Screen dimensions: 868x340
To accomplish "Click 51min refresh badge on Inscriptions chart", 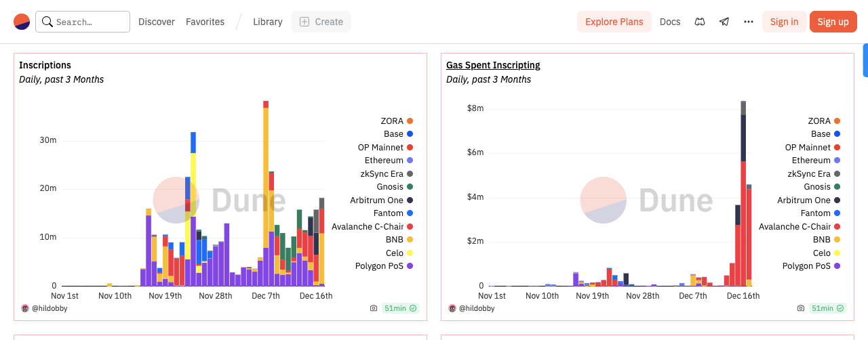I will pos(401,308).
